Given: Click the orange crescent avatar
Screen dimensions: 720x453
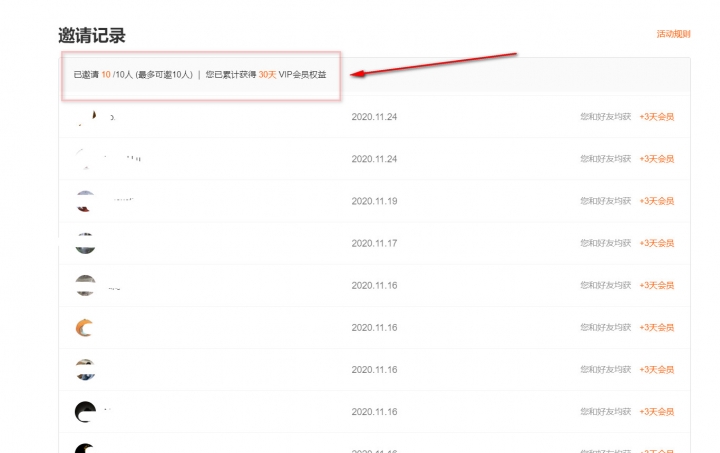Looking at the screenshot, I should click(x=85, y=327).
